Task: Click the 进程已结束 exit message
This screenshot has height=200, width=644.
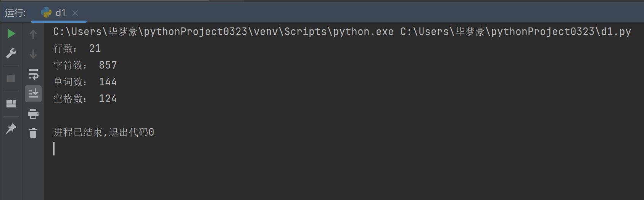Action: pos(103,132)
